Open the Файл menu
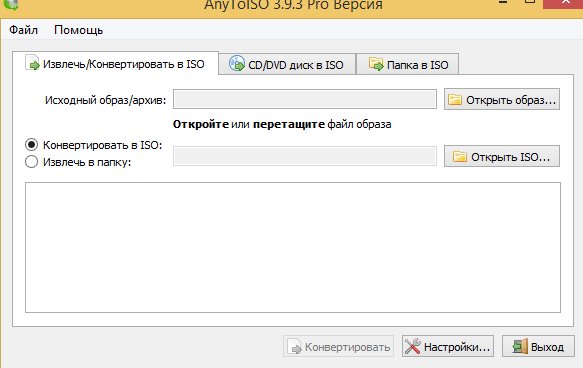The image size is (583, 368). (x=23, y=30)
